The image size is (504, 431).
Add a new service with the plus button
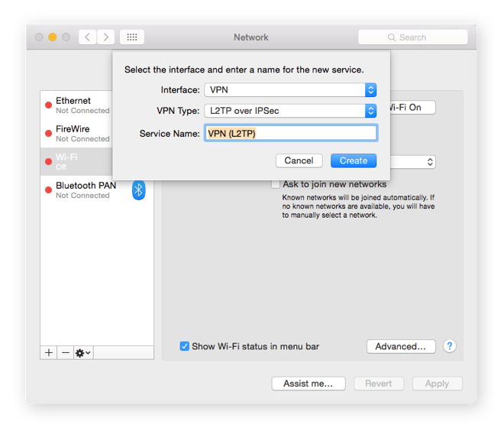pos(49,353)
